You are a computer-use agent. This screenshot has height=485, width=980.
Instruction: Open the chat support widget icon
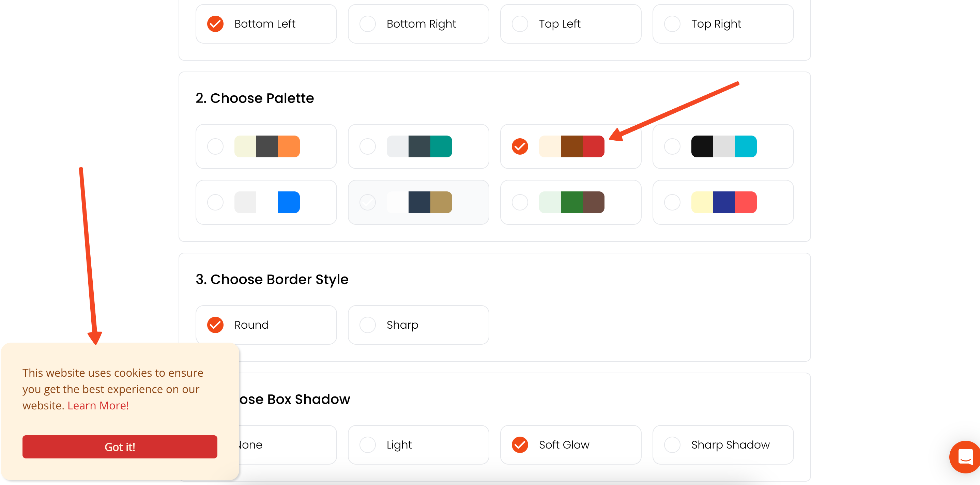(x=964, y=456)
